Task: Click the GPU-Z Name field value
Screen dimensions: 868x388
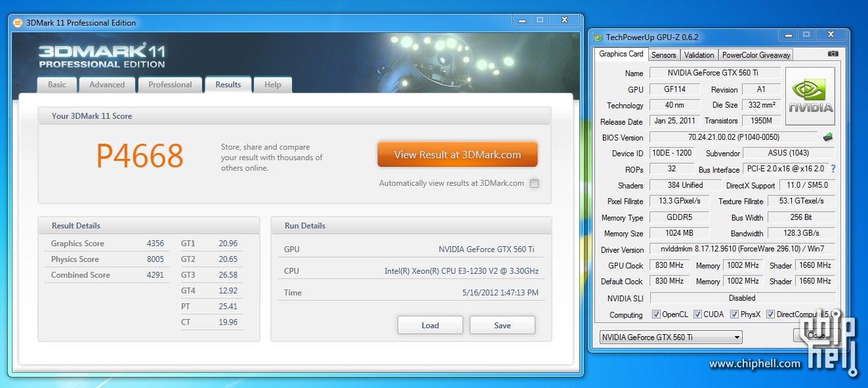Action: (x=715, y=73)
